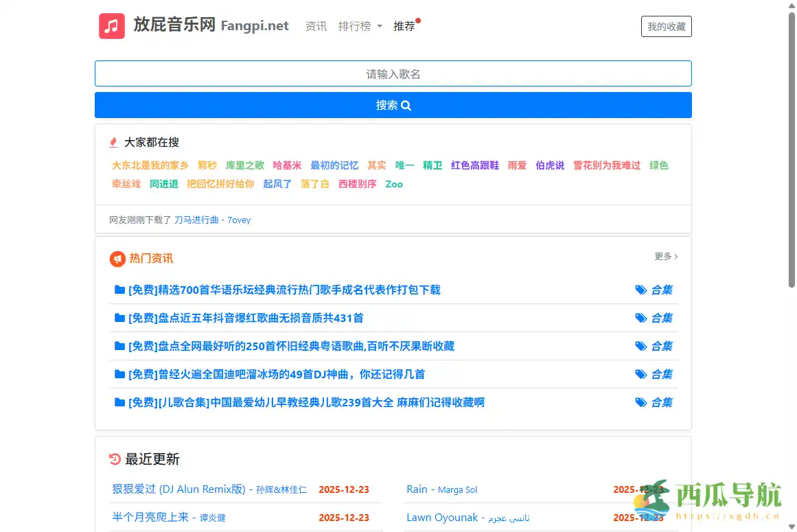Click the red notification dot on 推荐
The width and height of the screenshot is (797, 532).
417,19
